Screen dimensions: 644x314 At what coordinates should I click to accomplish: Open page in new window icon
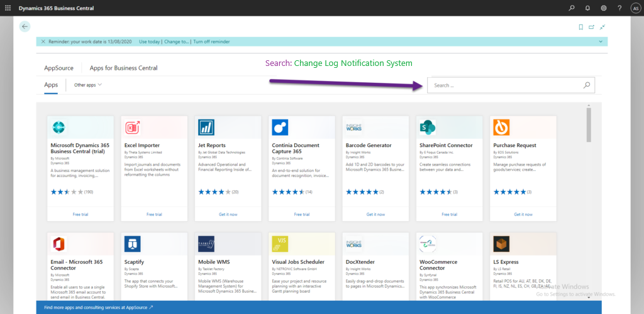point(591,27)
